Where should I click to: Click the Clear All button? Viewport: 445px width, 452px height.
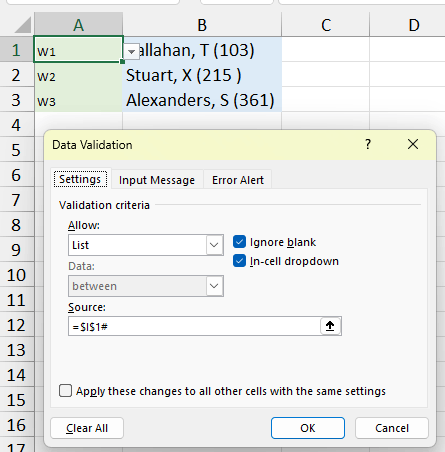[87, 428]
